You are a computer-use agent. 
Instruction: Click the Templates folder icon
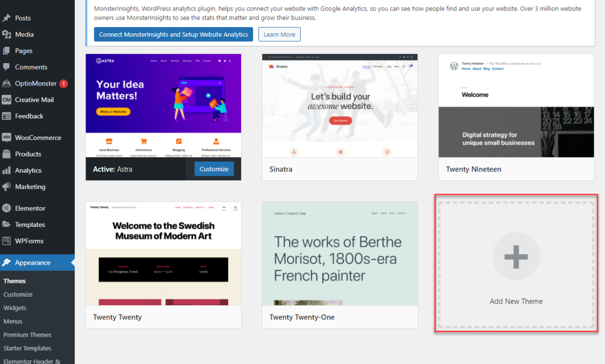point(6,225)
